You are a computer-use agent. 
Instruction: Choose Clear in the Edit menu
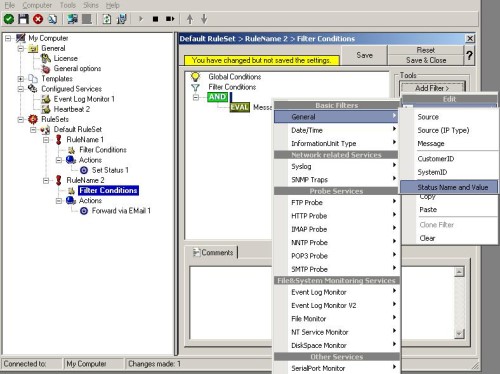click(449, 238)
